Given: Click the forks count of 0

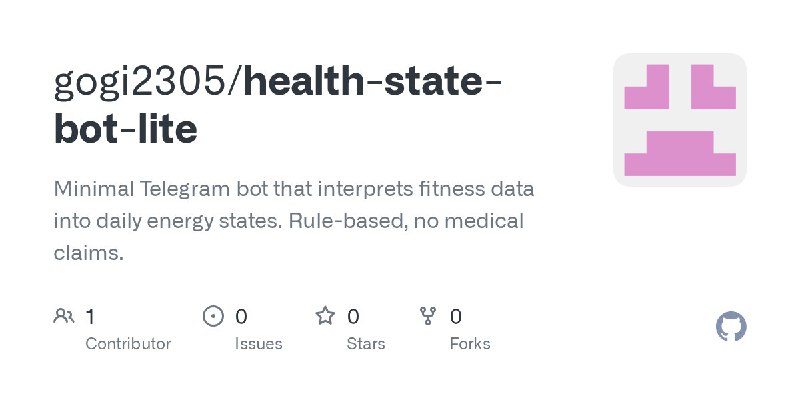Looking at the screenshot, I should tap(456, 317).
